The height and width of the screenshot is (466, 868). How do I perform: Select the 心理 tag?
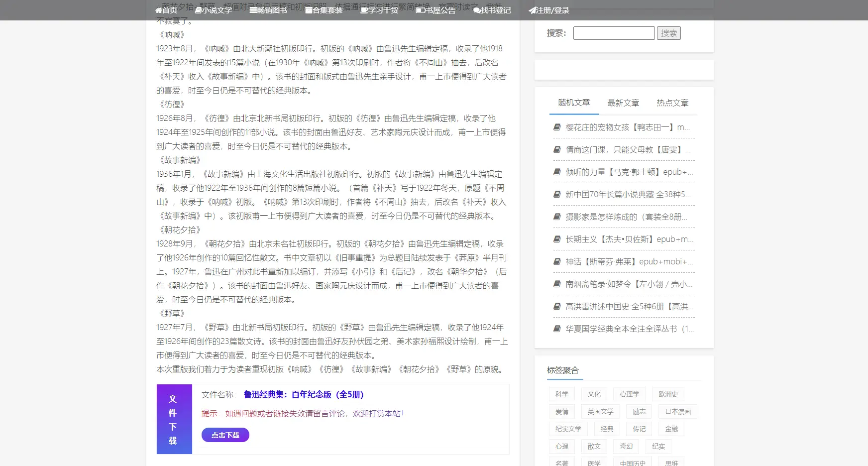tap(562, 446)
